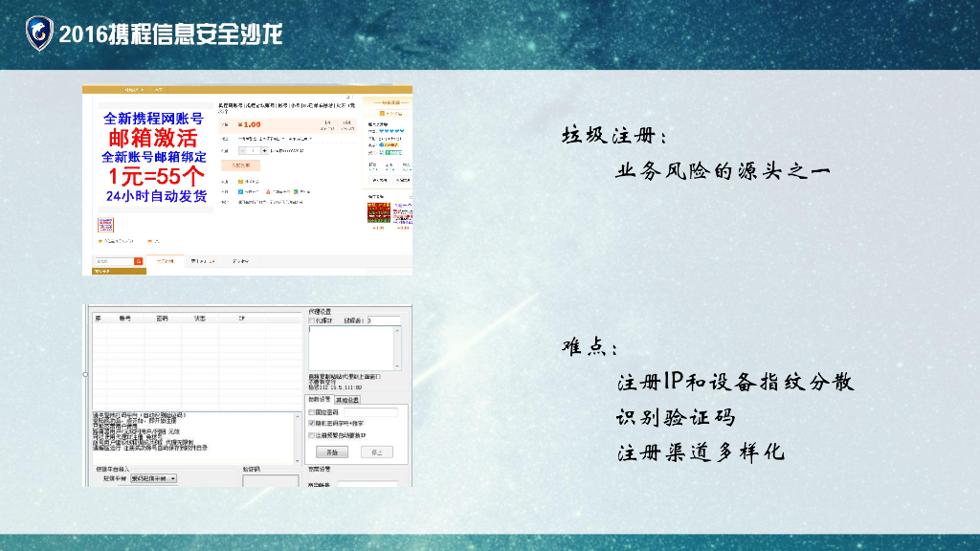Click the left button in seller info box
Screen dimensions: 980x551
(x=379, y=180)
